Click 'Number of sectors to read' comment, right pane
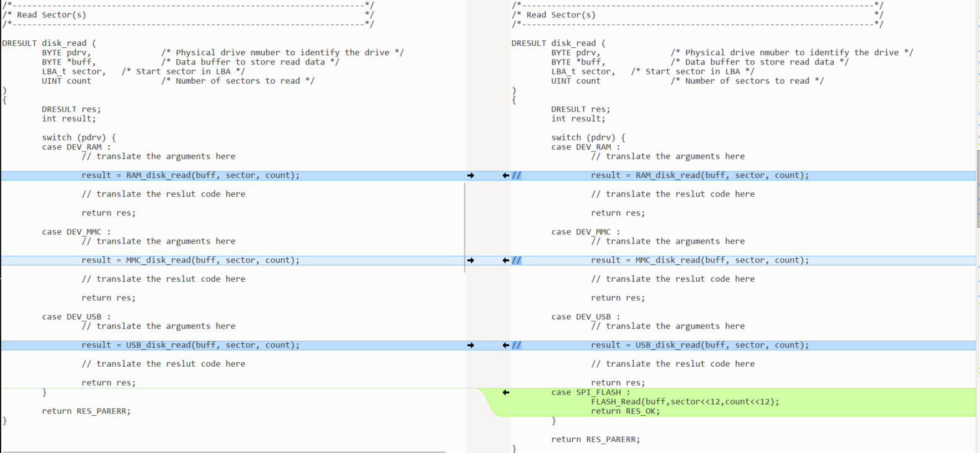The width and height of the screenshot is (980, 453). (x=747, y=81)
